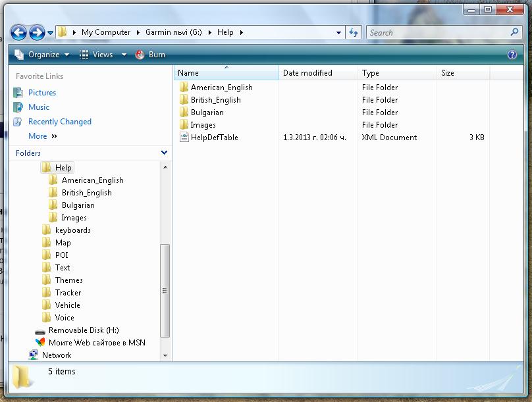Expand the More favorite links chevron
532x402 pixels.
[54, 136]
